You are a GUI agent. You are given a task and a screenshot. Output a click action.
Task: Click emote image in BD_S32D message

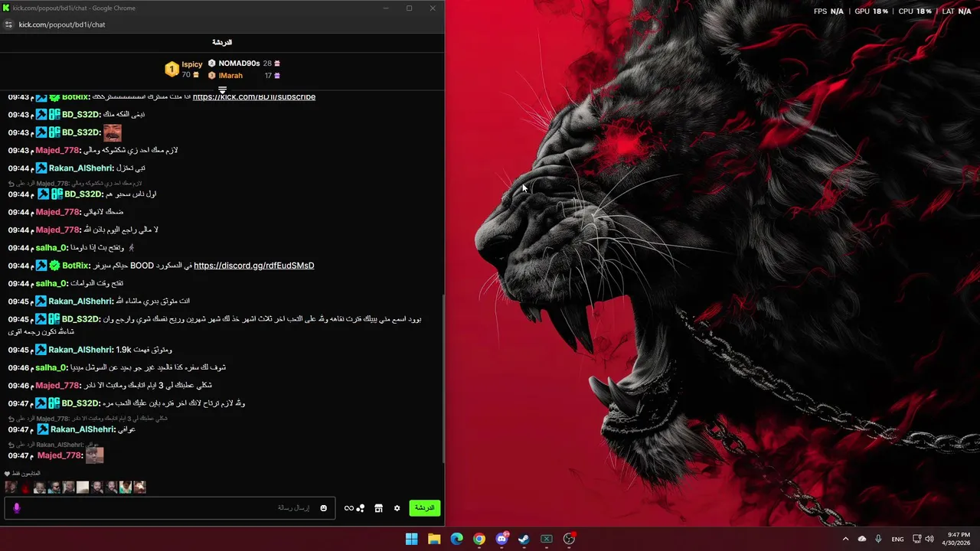(x=113, y=133)
